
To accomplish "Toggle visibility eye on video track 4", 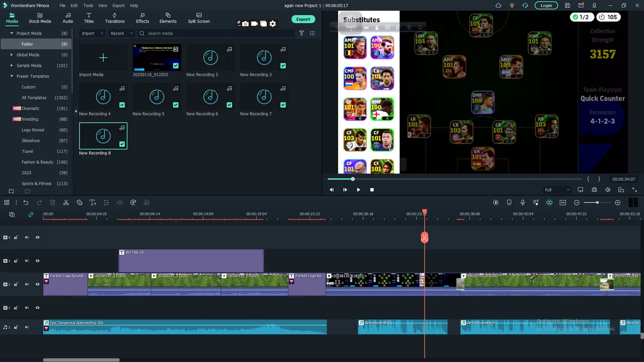I will tap(37, 237).
